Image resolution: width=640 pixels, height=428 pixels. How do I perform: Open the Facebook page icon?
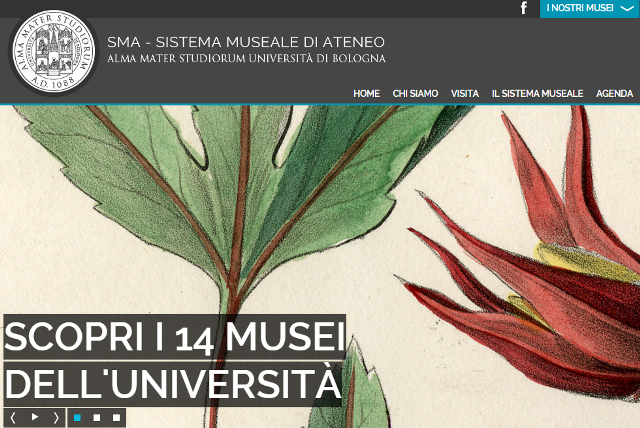(523, 9)
